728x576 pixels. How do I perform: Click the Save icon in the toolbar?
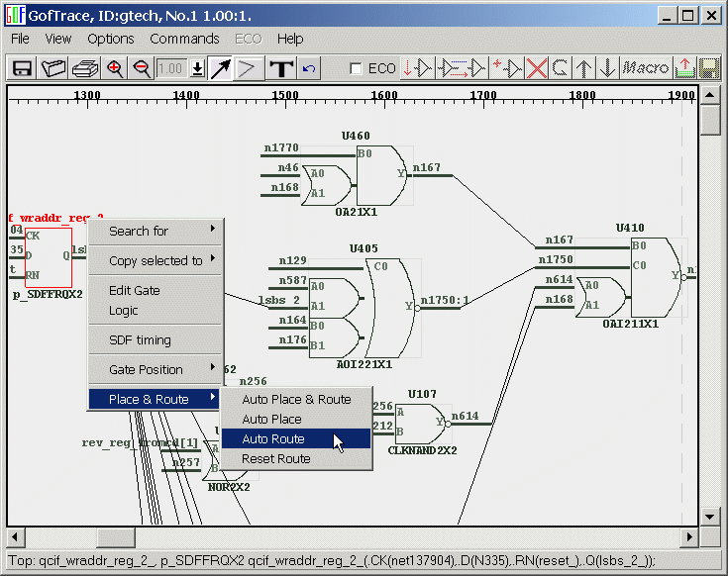pos(22,68)
